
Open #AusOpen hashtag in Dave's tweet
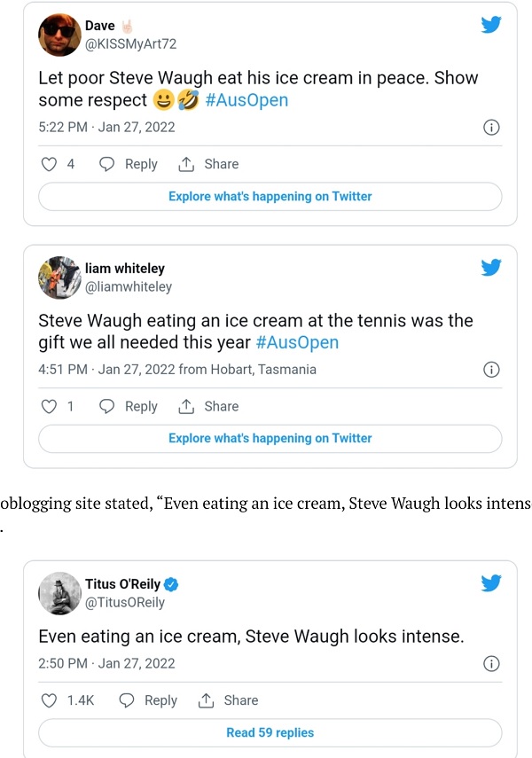tap(246, 100)
